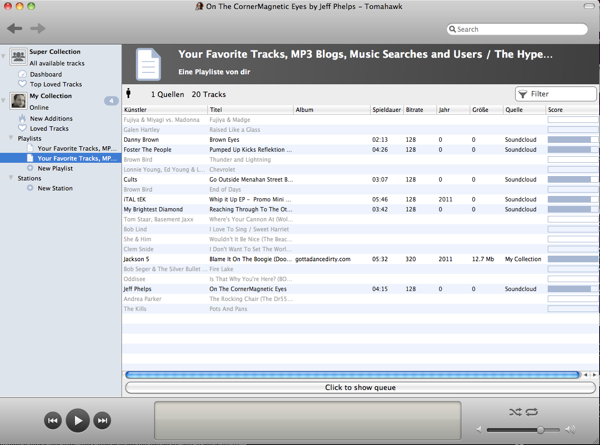Select the Foster The People row
The width and height of the screenshot is (600, 445).
pyautogui.click(x=360, y=150)
